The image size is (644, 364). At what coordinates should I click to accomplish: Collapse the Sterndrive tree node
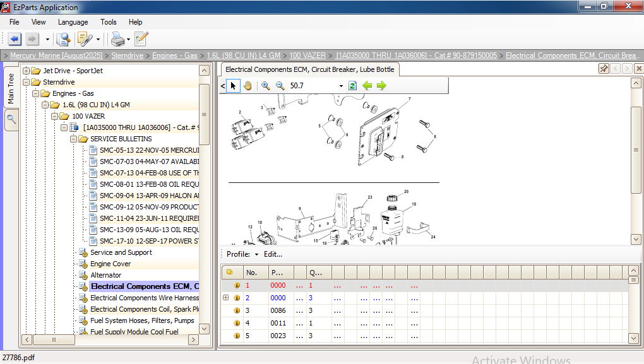click(27, 82)
